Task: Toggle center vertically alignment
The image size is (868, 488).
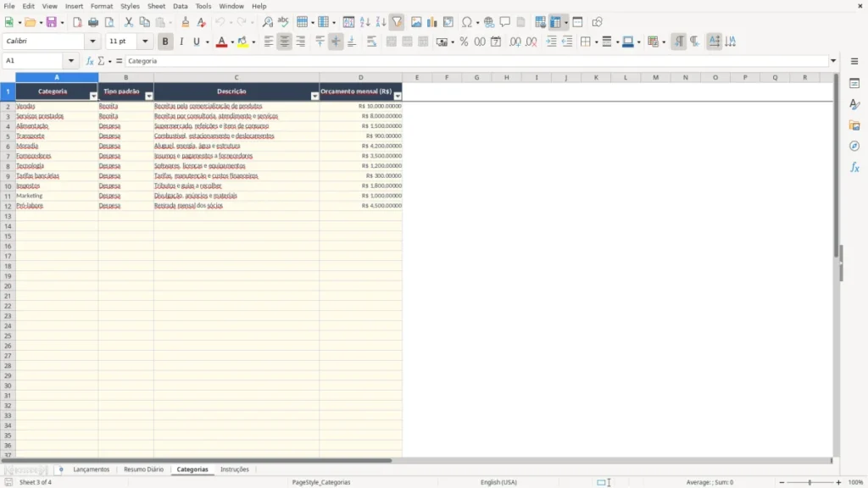Action: click(x=336, y=42)
